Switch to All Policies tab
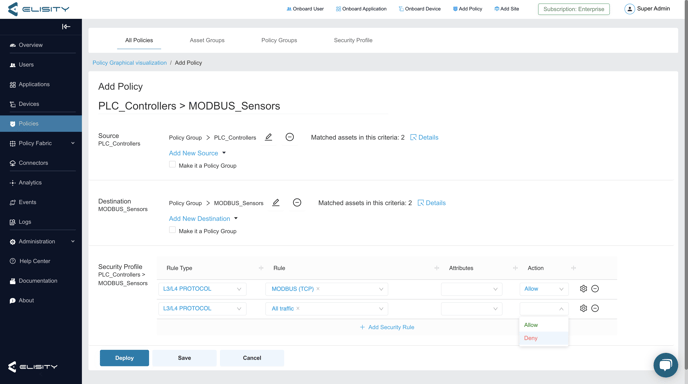This screenshot has height=384, width=688. (139, 40)
